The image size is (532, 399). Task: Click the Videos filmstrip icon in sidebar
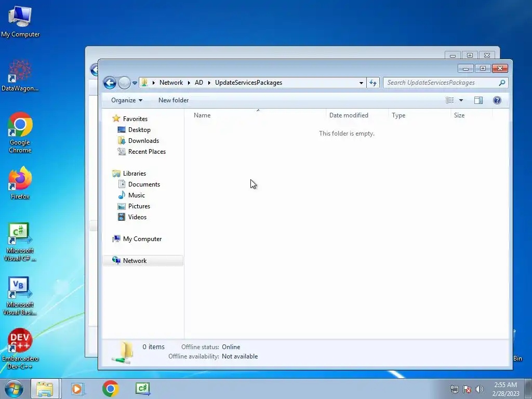point(122,217)
